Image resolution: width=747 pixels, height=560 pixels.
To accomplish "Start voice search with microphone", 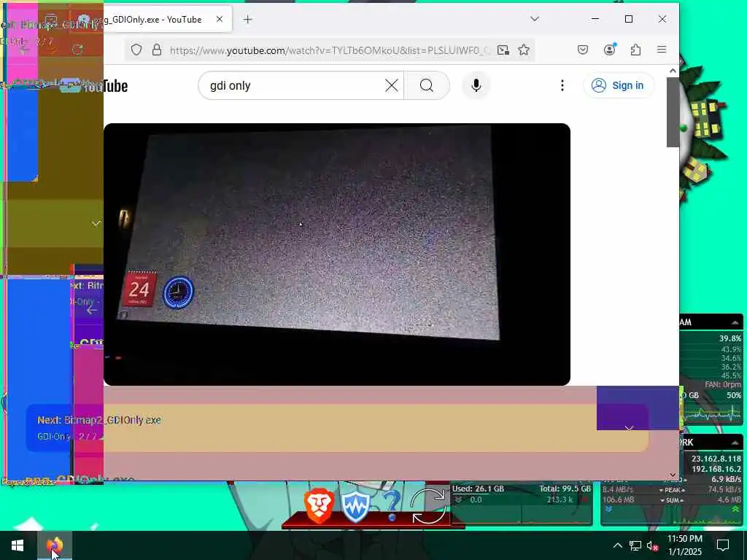I will coord(476,86).
